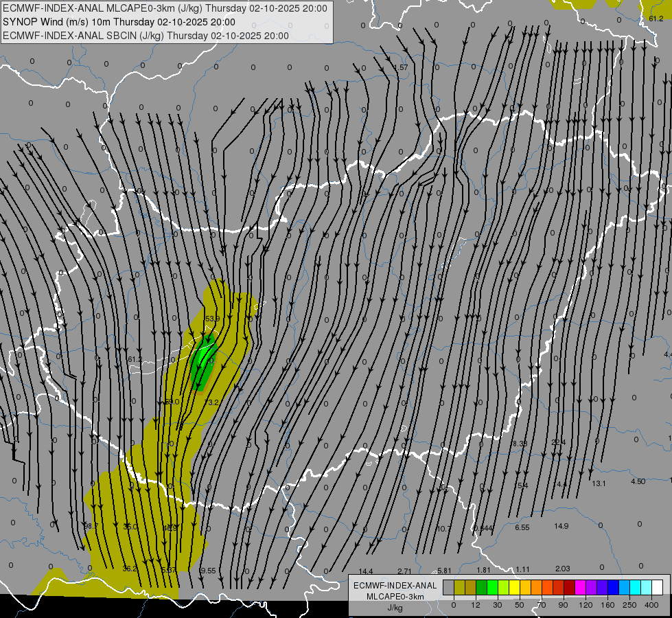Select the dark red legend swatch

pos(569,587)
